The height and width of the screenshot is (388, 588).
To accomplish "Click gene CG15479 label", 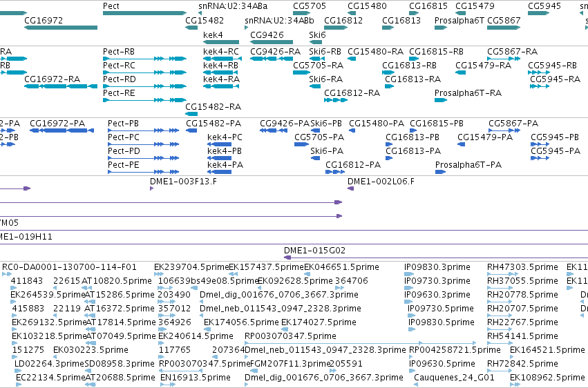I will click(x=475, y=6).
